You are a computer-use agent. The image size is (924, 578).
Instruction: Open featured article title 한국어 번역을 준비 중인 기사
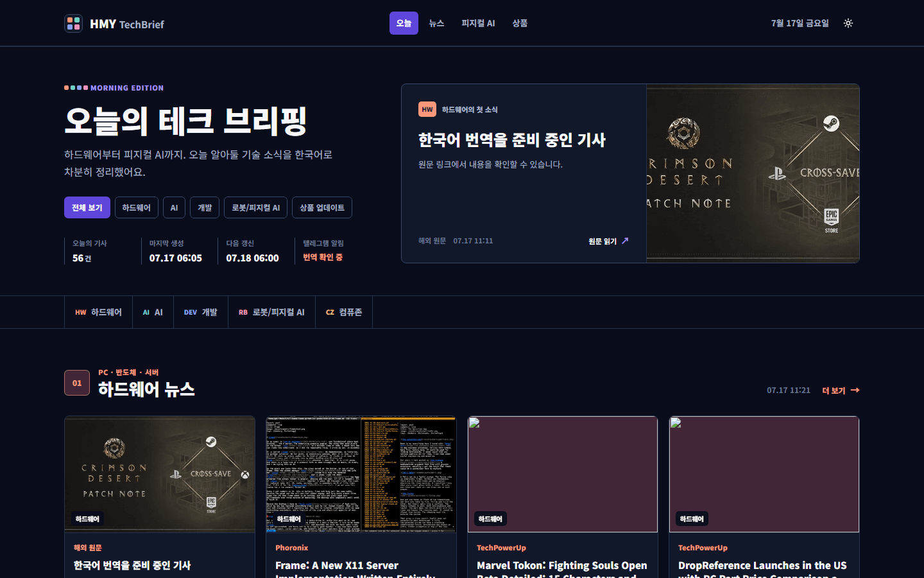click(x=512, y=140)
